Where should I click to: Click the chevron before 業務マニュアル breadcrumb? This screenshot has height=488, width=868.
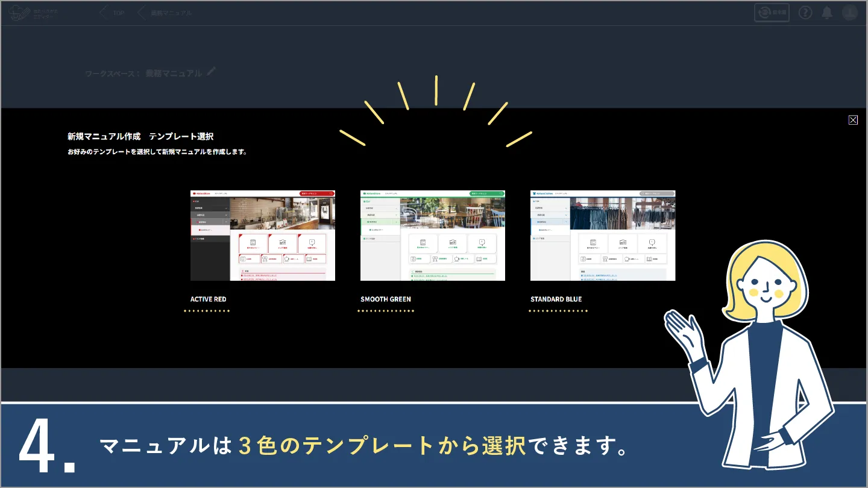(142, 13)
